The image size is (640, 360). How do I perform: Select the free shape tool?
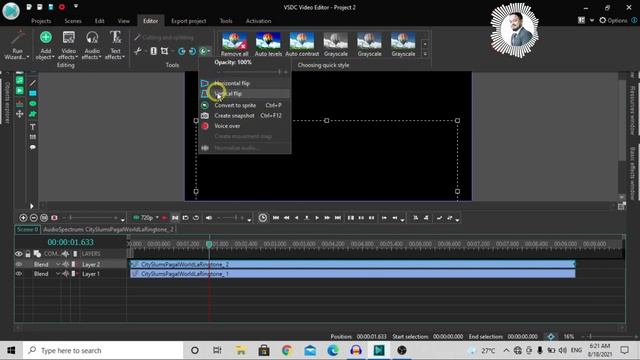(x=33, y=114)
